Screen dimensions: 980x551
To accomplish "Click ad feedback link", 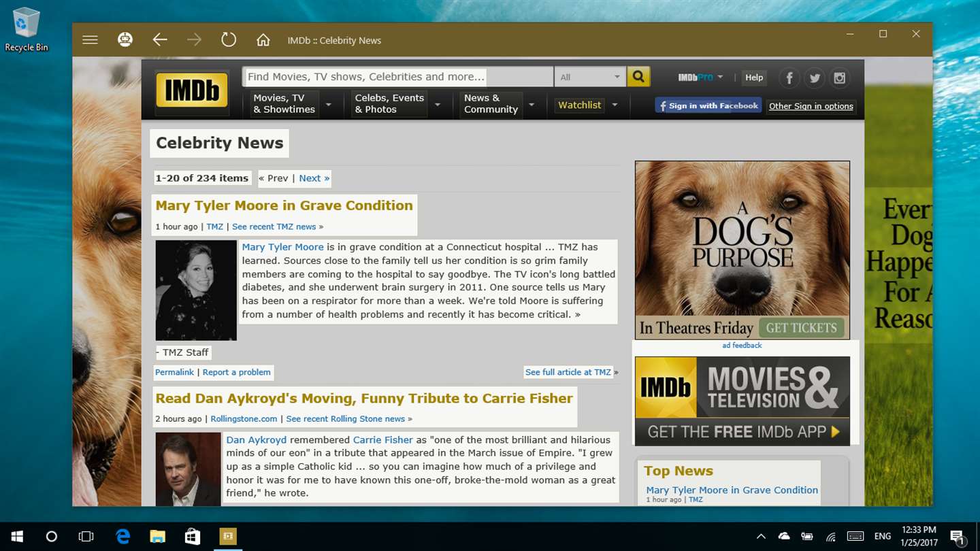I will click(x=742, y=346).
